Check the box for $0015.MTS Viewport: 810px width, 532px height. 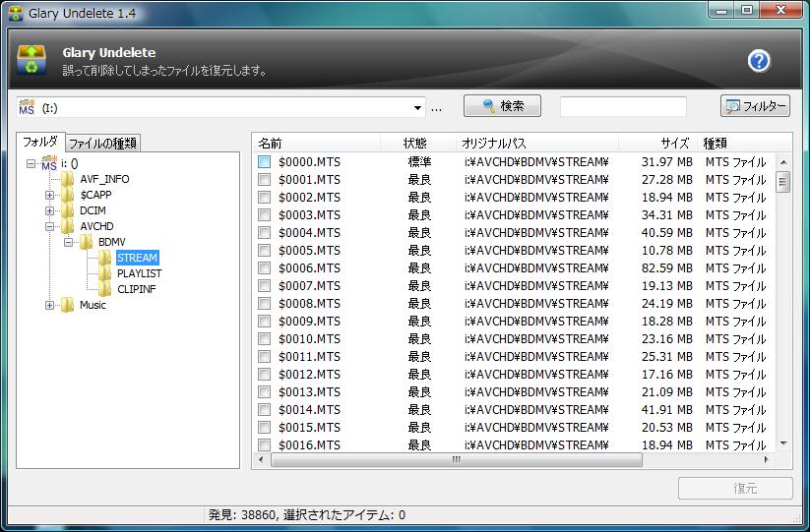tap(264, 427)
